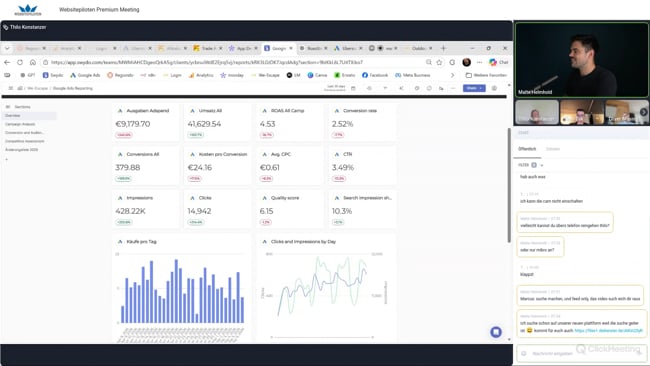Add a new section with plus

(6, 159)
